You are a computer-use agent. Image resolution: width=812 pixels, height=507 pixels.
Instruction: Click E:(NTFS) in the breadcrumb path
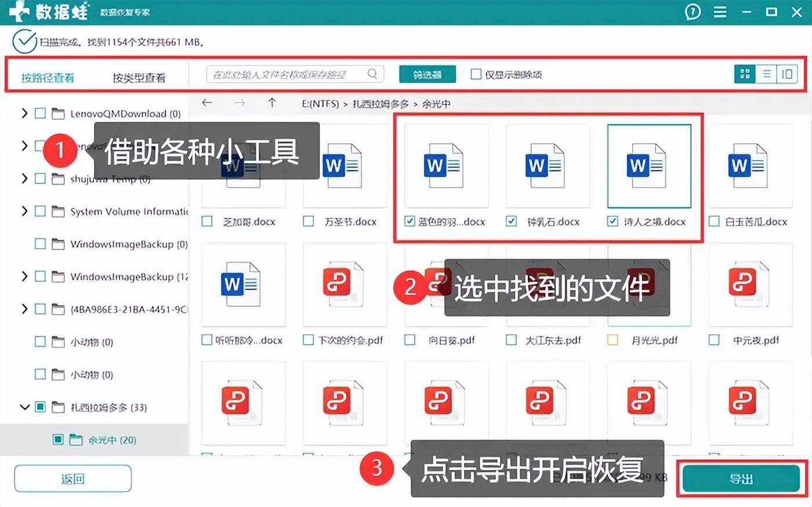point(320,104)
